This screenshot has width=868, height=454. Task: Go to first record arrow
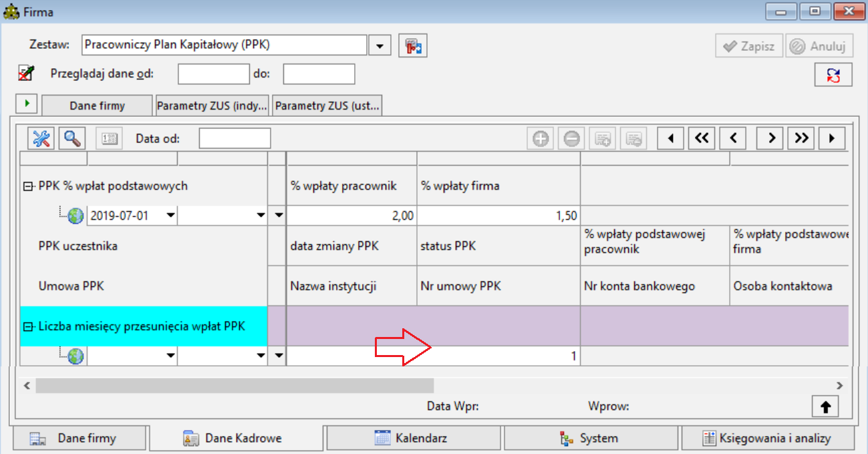point(671,138)
